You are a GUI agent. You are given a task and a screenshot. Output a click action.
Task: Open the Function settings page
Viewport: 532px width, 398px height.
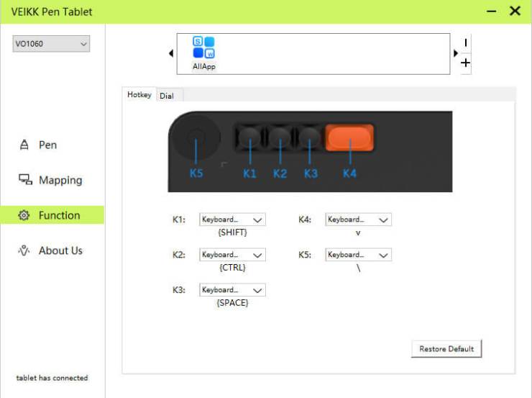point(52,215)
